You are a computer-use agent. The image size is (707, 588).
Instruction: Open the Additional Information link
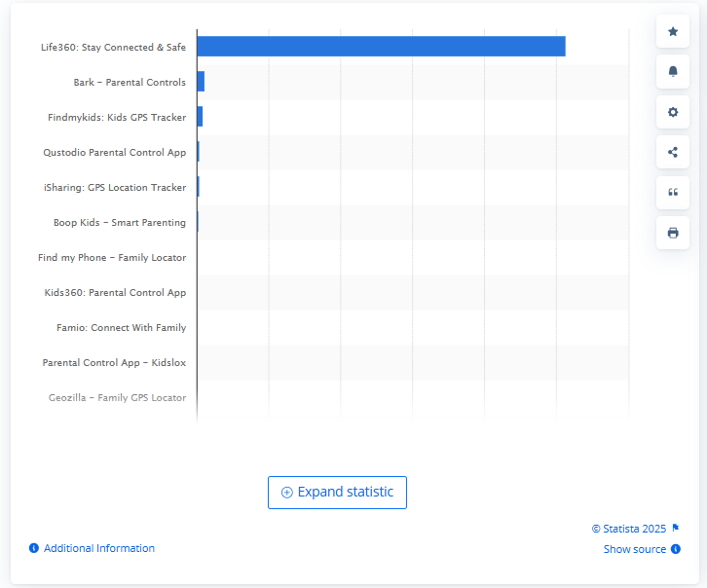click(x=99, y=548)
